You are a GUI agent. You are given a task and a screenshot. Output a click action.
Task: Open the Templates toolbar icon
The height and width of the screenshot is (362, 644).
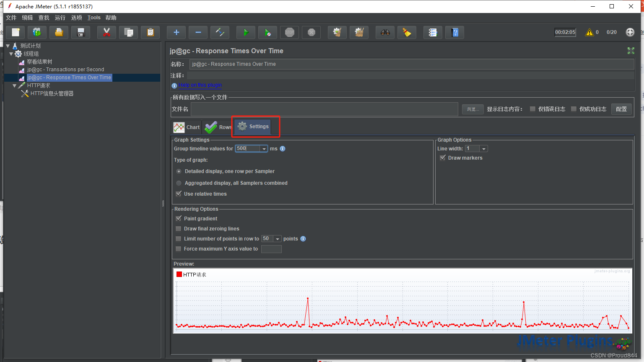point(37,32)
